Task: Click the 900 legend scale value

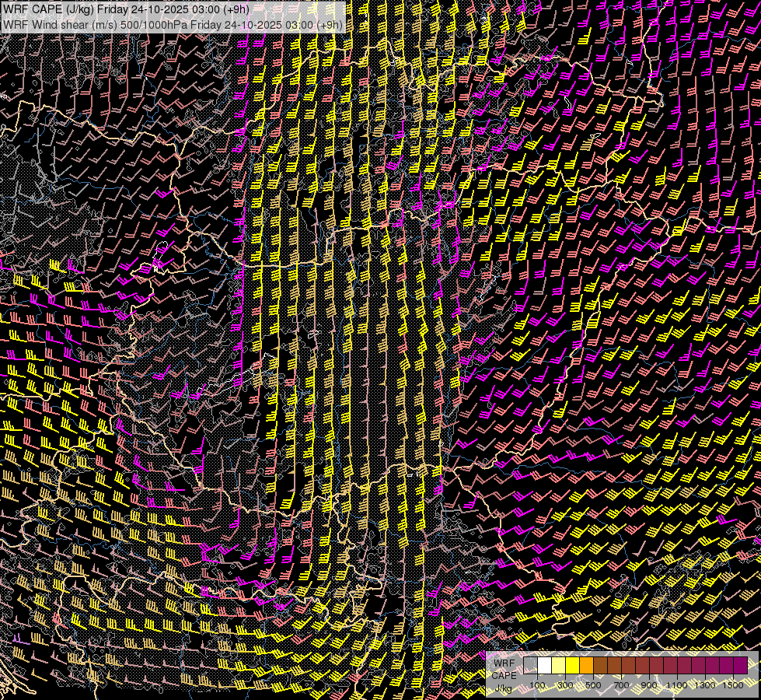Action: click(649, 685)
